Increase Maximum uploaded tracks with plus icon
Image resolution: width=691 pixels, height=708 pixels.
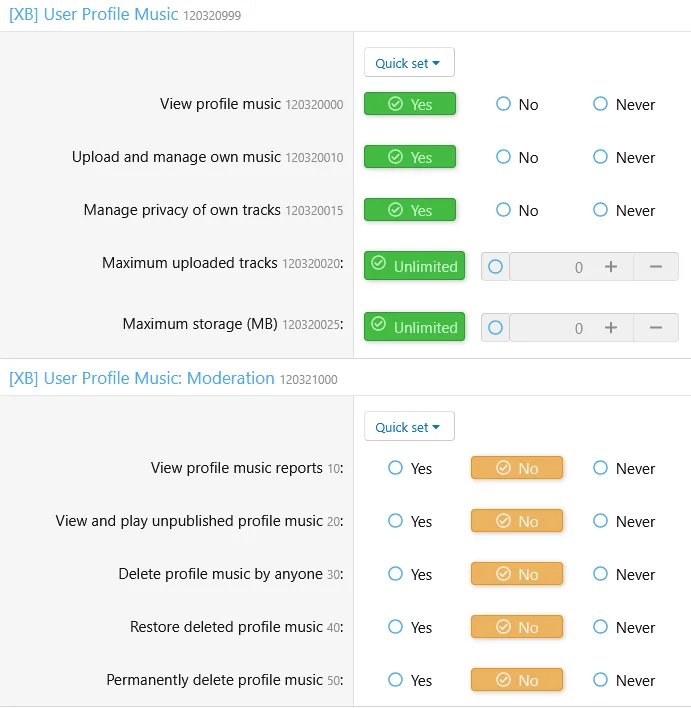[x=611, y=266]
